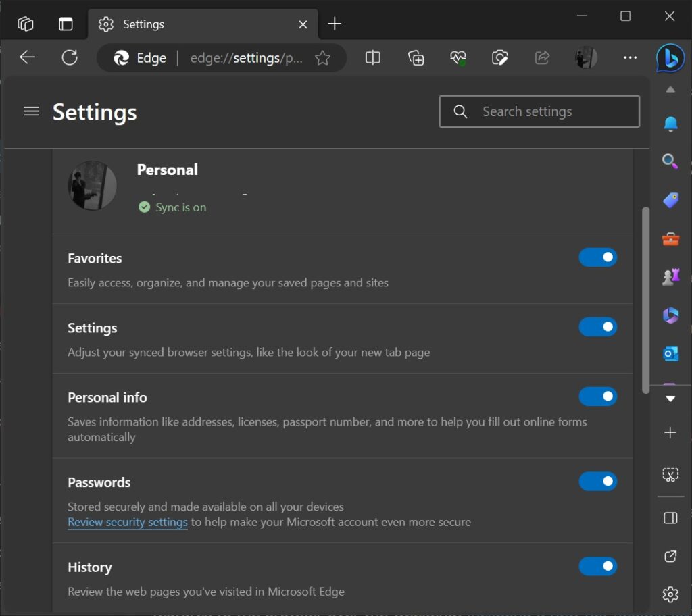Open Collections from the toolbar
Viewport: 692px width, 616px height.
[416, 57]
